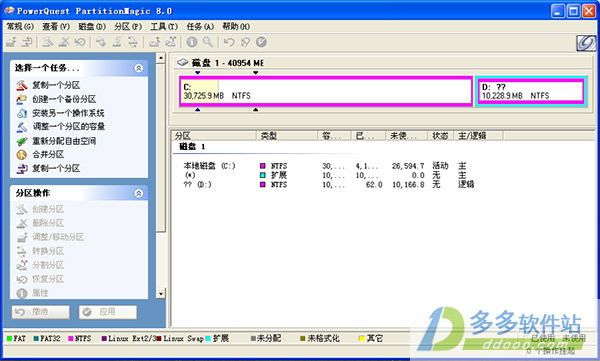Click the 撤消 undo button
Image resolution: width=600 pixels, height=361 pixels.
point(41,312)
